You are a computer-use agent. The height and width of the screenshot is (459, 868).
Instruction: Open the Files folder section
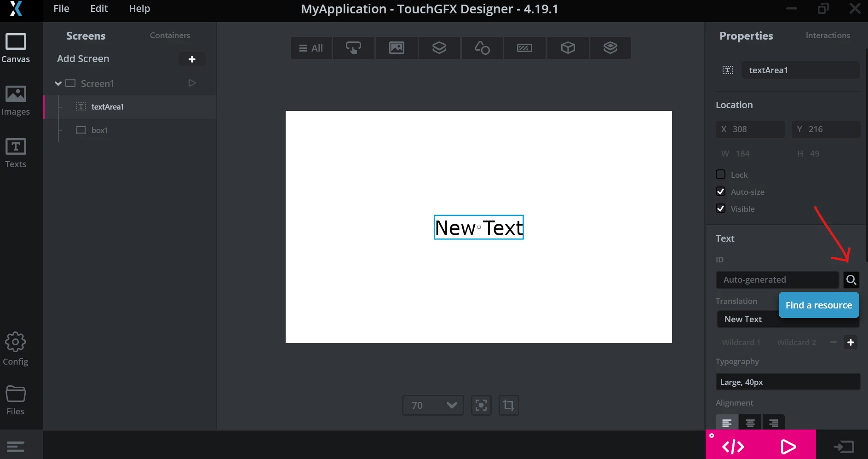[x=16, y=400]
